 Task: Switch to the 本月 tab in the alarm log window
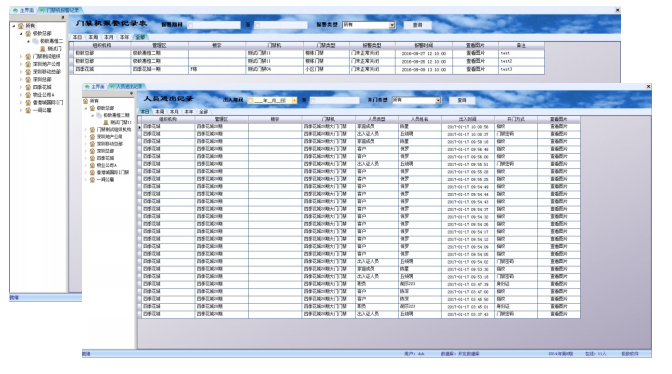pos(109,37)
